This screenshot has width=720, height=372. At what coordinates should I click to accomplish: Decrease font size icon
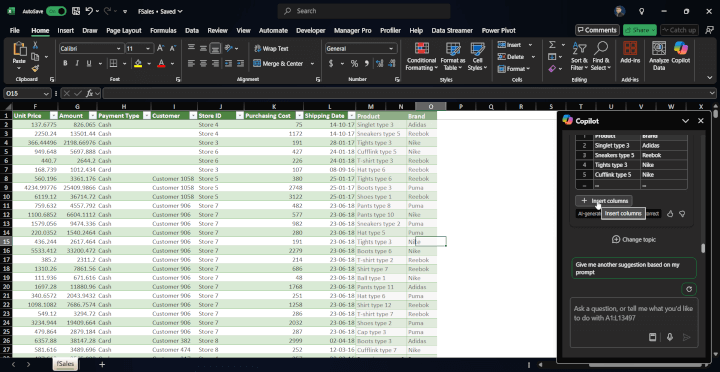pyautogui.click(x=173, y=48)
